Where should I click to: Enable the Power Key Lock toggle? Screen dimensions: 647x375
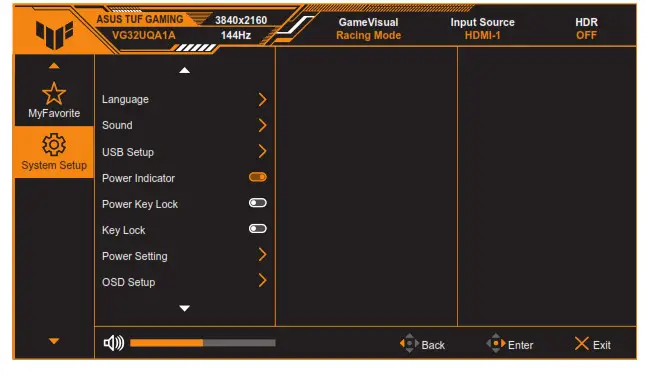point(258,203)
